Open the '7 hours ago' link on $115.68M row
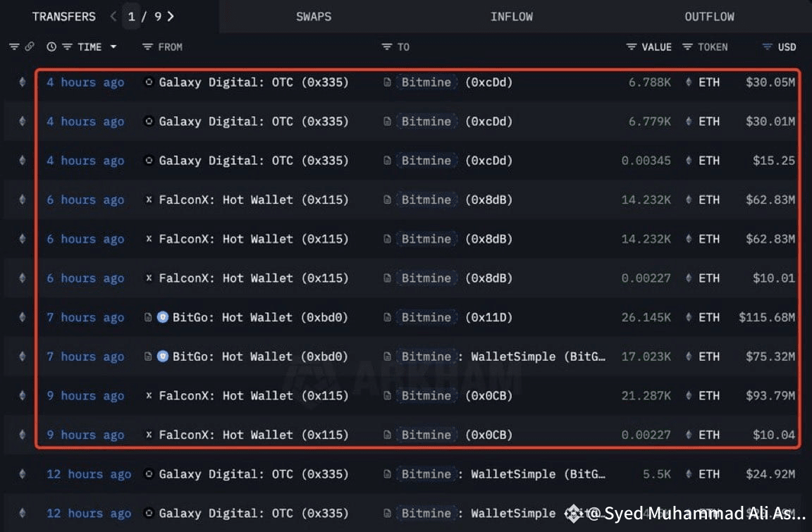Viewport: 812px width, 532px height. [x=85, y=317]
